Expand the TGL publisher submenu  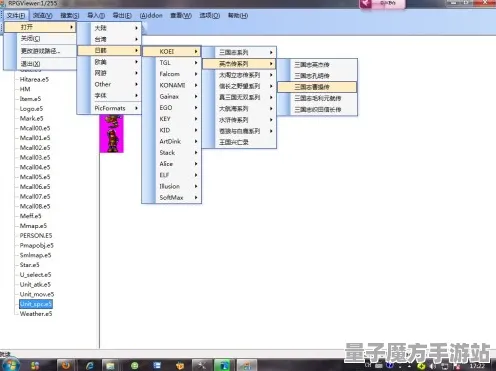(x=172, y=63)
